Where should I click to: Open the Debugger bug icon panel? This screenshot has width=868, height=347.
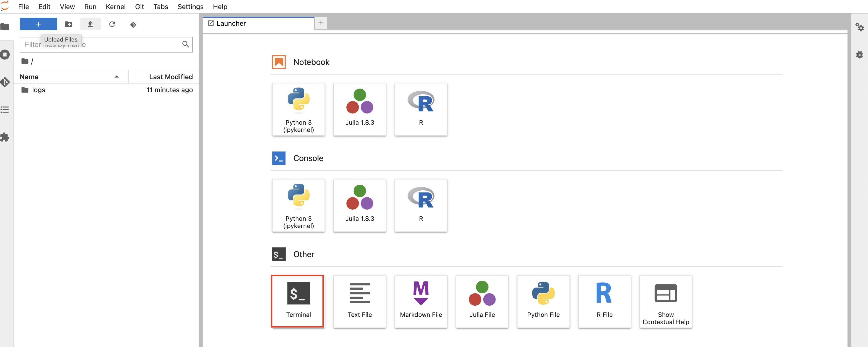pyautogui.click(x=859, y=55)
